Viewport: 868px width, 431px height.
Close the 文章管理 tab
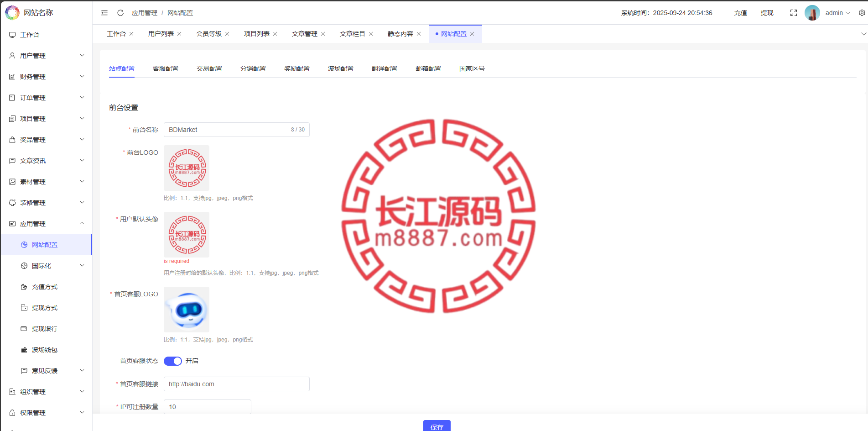tap(323, 34)
